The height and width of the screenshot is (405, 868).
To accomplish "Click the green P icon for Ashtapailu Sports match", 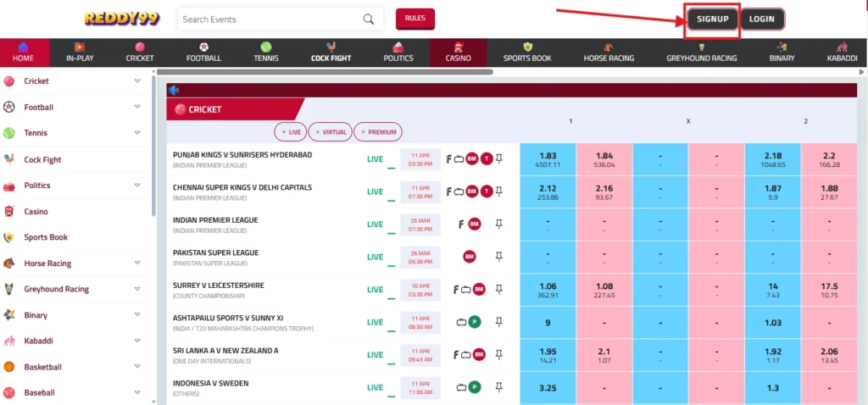I will 475,322.
